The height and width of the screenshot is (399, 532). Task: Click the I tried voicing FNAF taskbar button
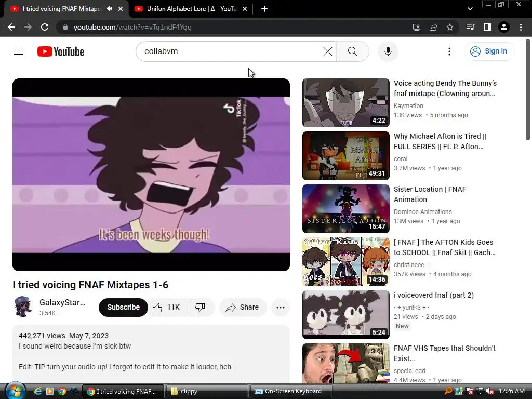coord(123,392)
